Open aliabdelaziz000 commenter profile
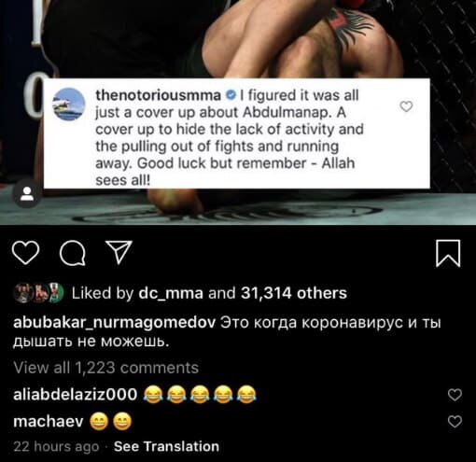This screenshot has width=476, height=462. [76, 395]
